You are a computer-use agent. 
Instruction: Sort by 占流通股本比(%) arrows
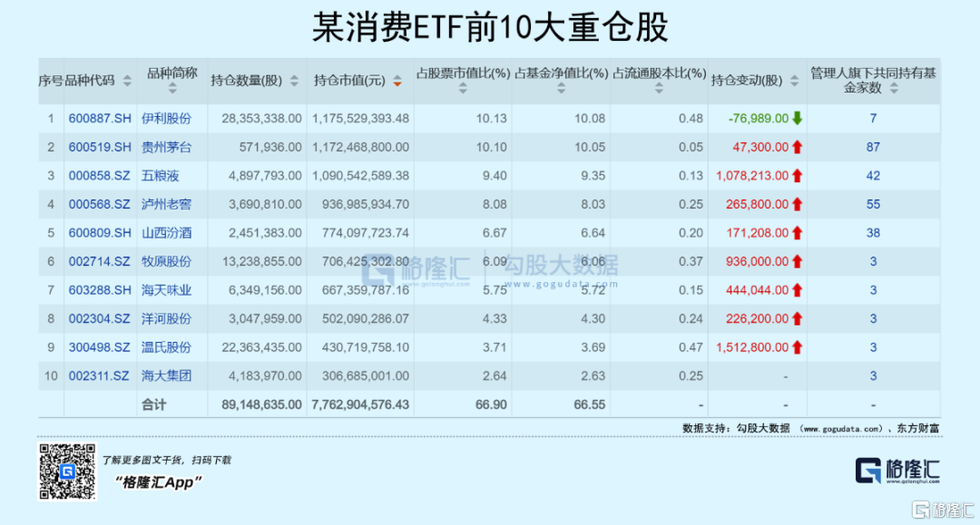(x=659, y=89)
